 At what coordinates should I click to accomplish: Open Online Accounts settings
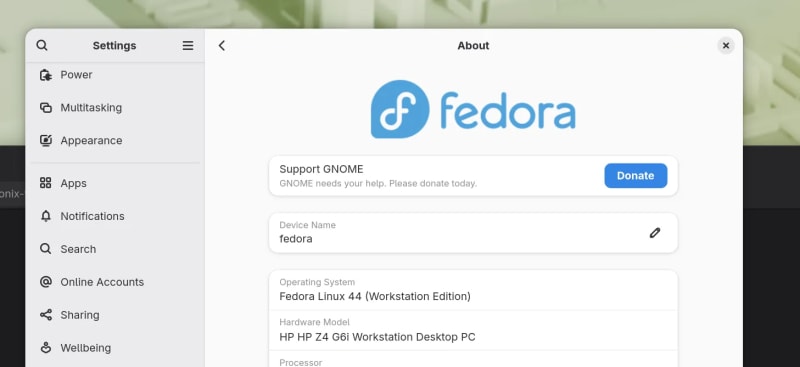coord(115,282)
